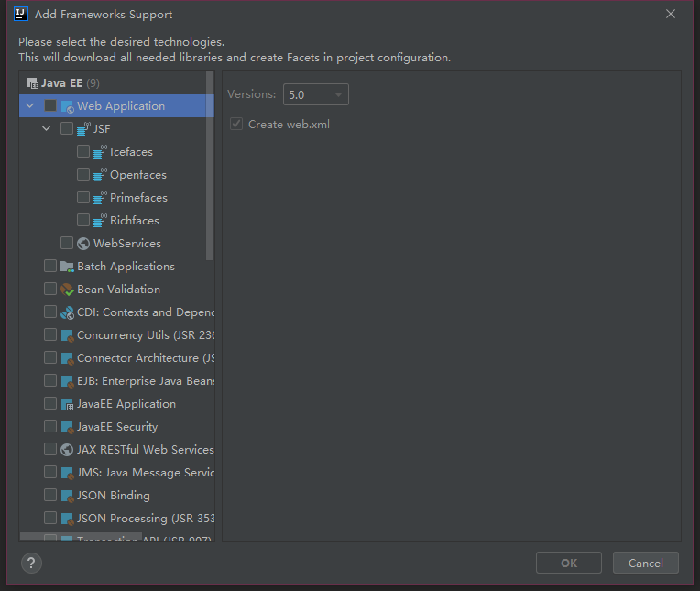700x591 pixels.
Task: Select the Primefaces row label
Action: [x=139, y=198]
